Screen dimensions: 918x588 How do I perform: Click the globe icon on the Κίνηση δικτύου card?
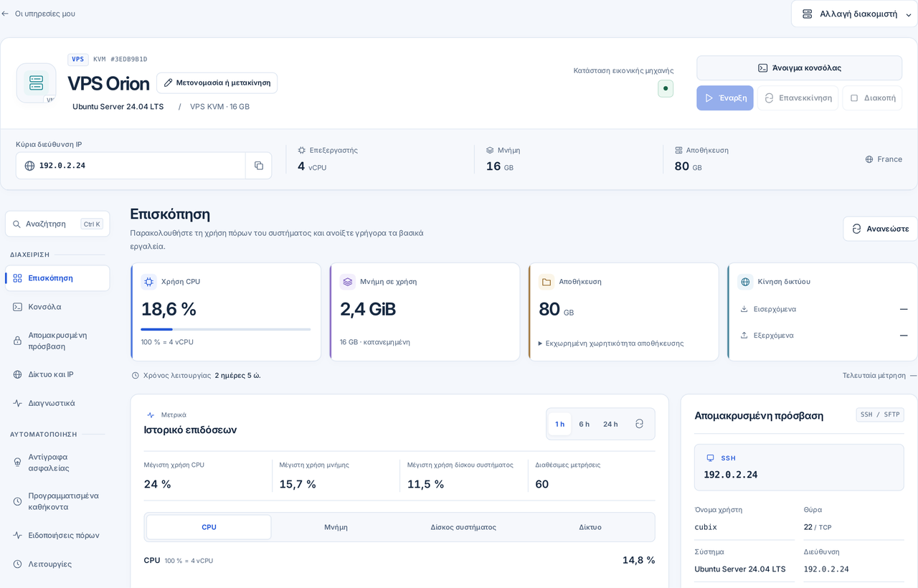745,282
